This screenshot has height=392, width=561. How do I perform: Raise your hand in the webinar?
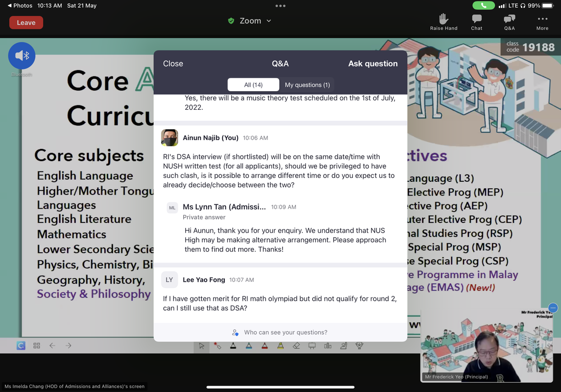pyautogui.click(x=443, y=22)
